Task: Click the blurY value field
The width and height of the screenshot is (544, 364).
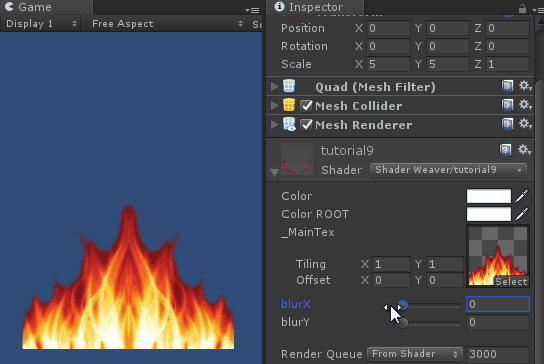Action: tap(498, 322)
